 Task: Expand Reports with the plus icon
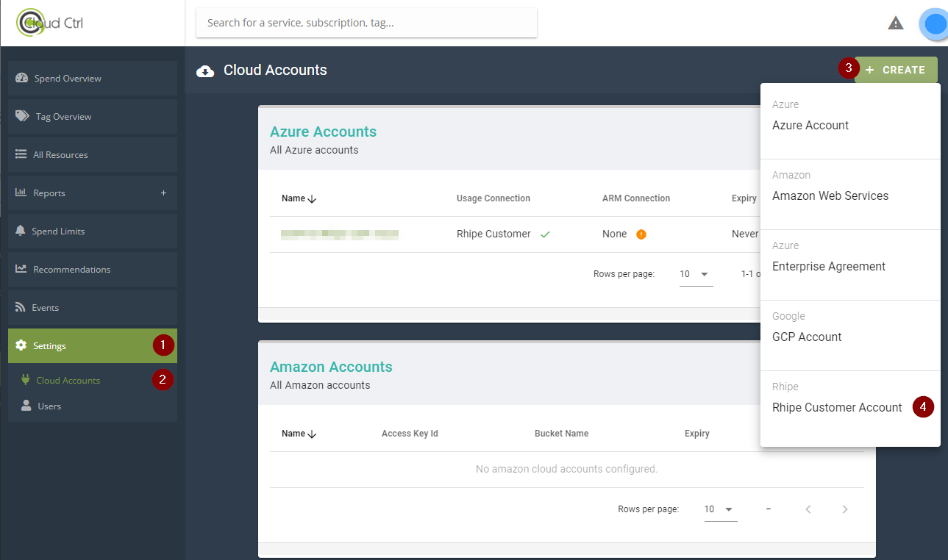coord(163,193)
